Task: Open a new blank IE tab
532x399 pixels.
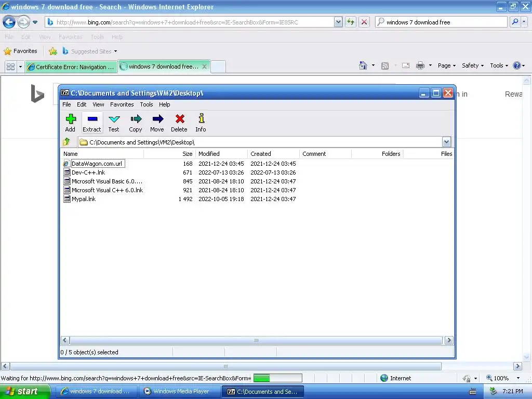Action: click(218, 67)
